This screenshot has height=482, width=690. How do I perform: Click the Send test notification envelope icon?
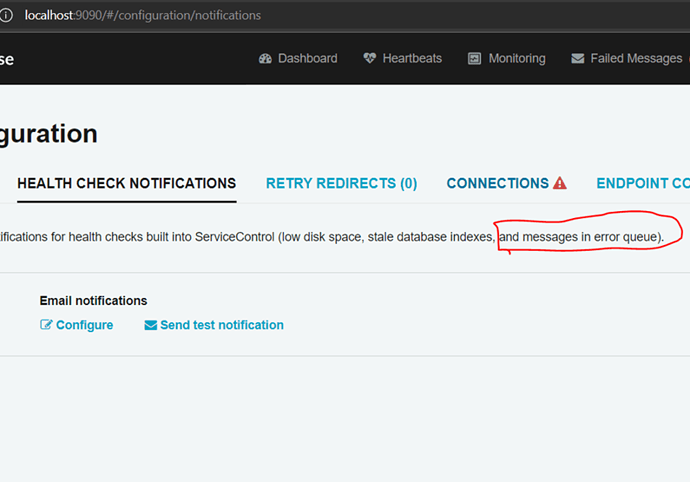click(150, 325)
